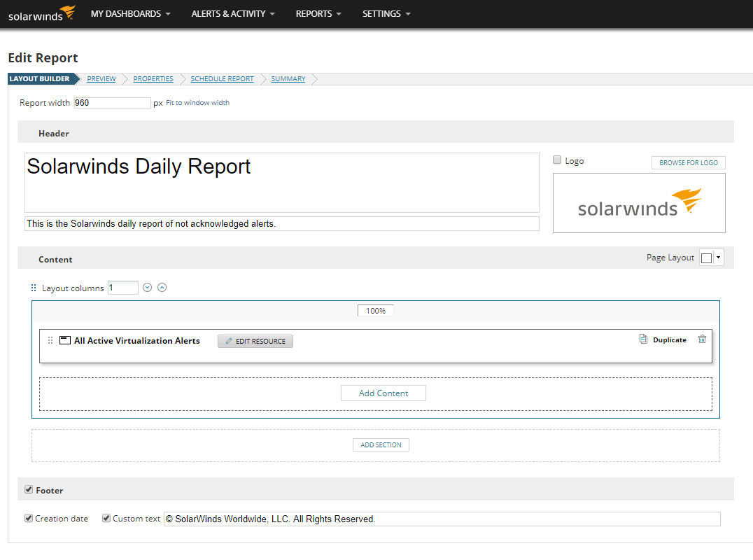Enable the Logo checkbox
This screenshot has height=560, width=753.
(557, 160)
